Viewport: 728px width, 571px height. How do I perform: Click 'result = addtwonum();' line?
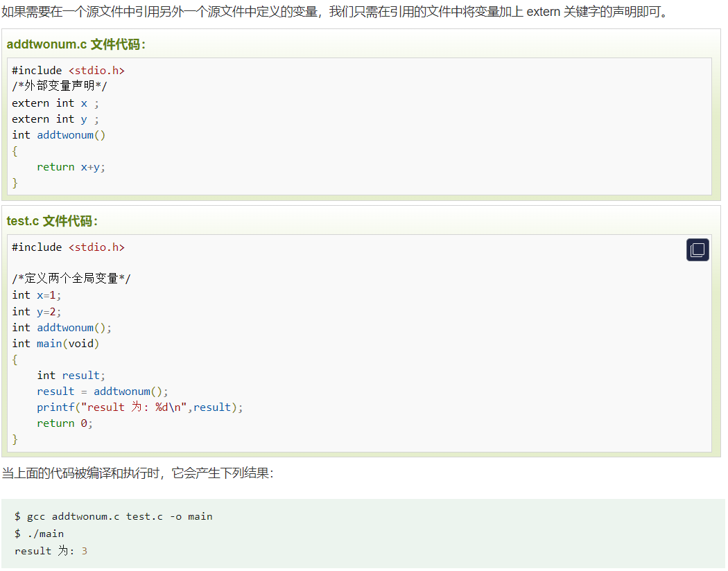point(103,392)
